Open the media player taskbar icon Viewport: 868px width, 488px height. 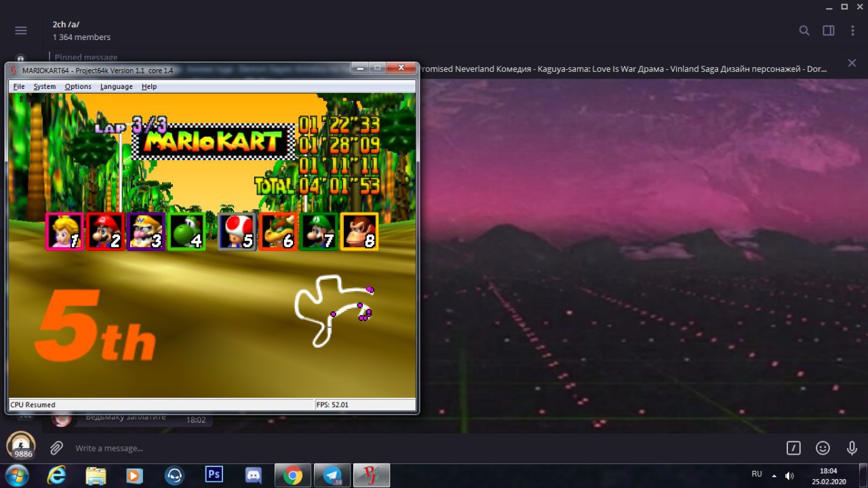(135, 475)
